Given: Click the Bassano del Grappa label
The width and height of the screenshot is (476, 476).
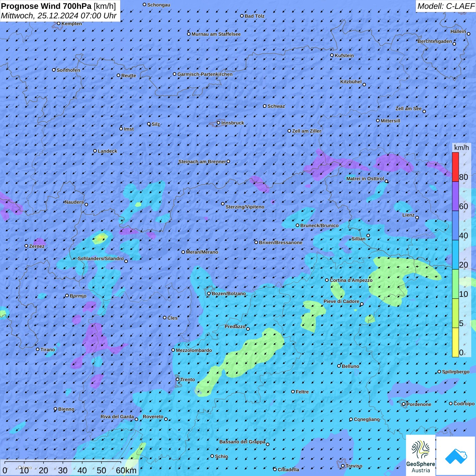Looking at the screenshot, I should pos(242,442).
